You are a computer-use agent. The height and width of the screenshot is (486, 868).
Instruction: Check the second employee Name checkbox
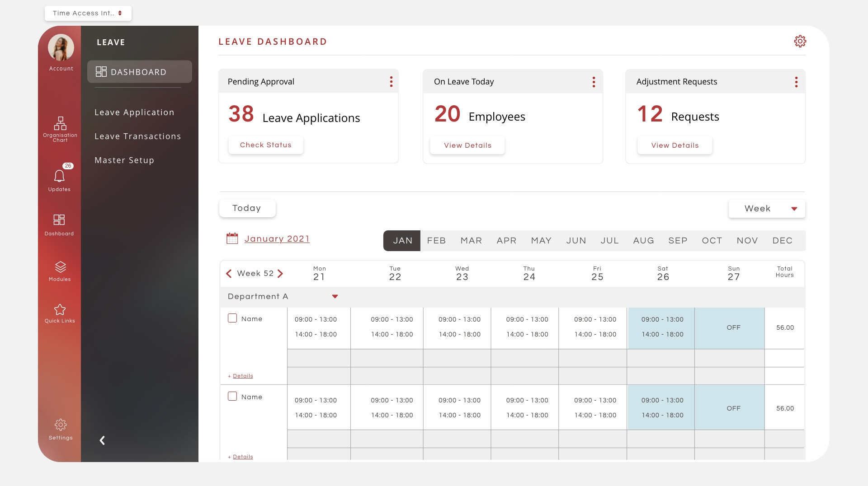coord(232,396)
